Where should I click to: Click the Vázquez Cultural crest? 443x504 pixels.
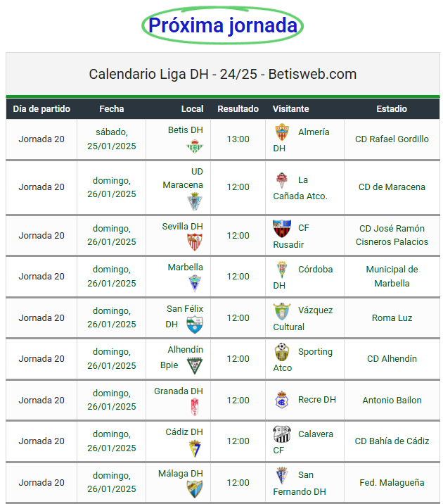(282, 311)
